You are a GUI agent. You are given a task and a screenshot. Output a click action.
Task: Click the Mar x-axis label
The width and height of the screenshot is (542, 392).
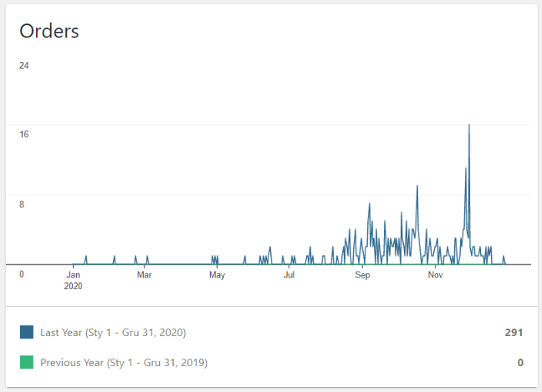pyautogui.click(x=145, y=274)
